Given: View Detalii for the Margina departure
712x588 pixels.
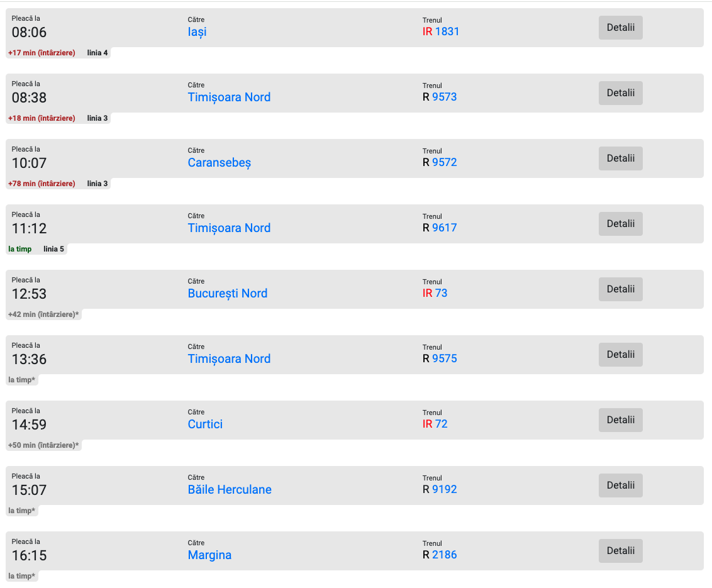Looking at the screenshot, I should (620, 551).
